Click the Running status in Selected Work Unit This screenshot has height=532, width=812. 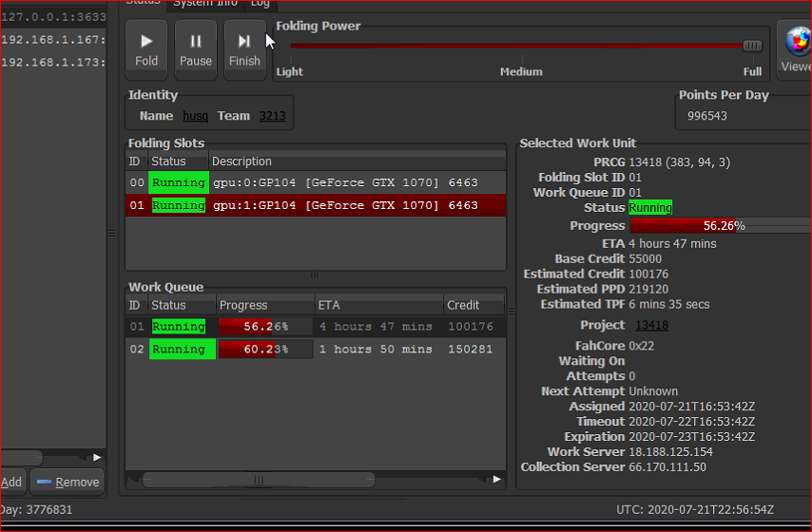[650, 207]
